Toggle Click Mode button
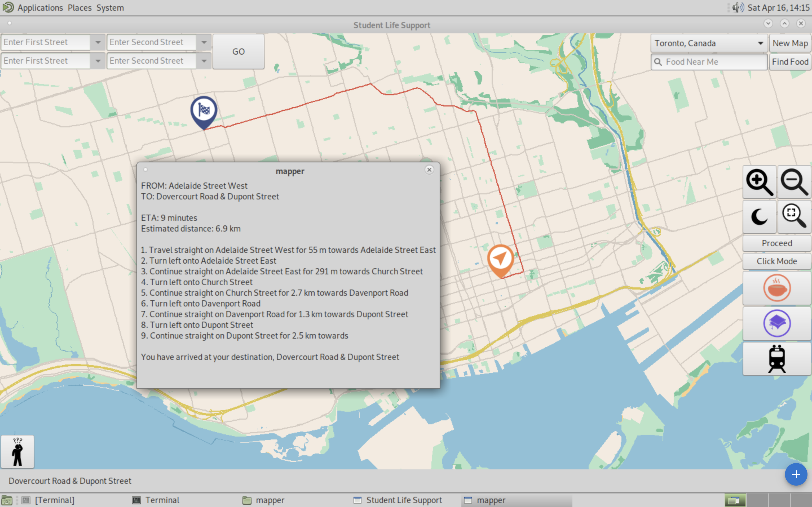This screenshot has height=507, width=812. [776, 261]
